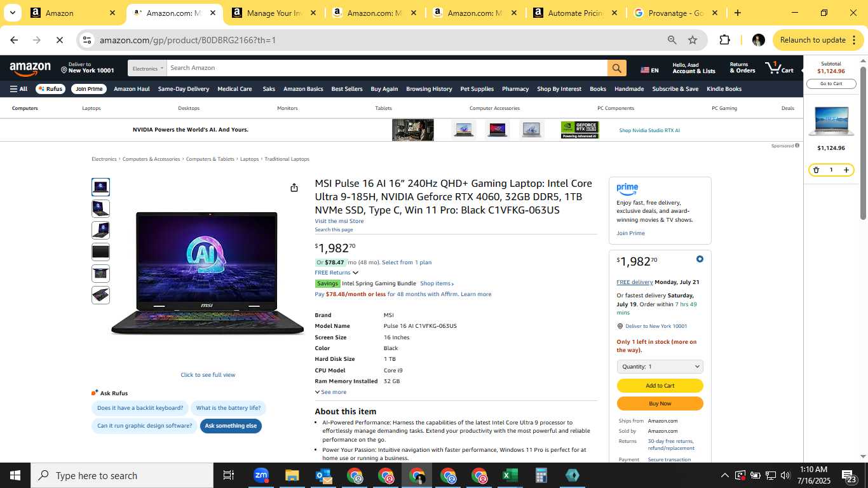868x488 pixels.
Task: Click the Amazon logo in the header
Action: click(x=30, y=68)
